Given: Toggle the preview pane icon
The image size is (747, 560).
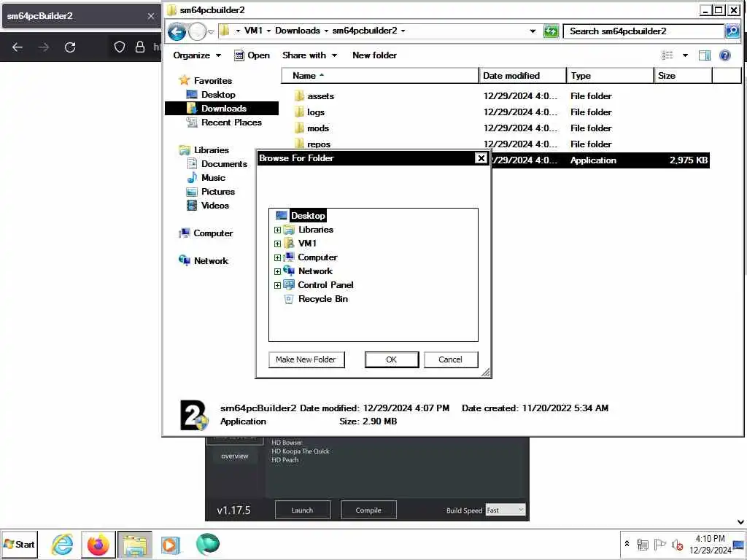Looking at the screenshot, I should (704, 55).
